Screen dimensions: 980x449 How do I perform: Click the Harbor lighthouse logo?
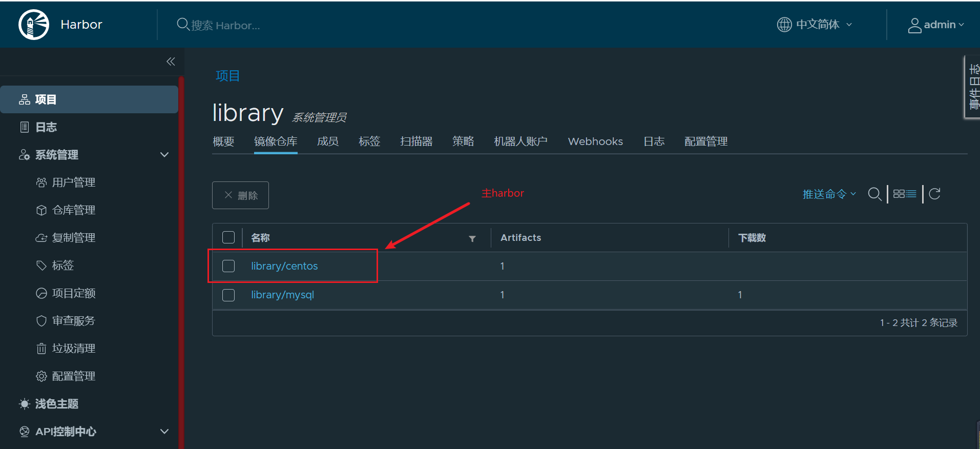[x=34, y=25]
